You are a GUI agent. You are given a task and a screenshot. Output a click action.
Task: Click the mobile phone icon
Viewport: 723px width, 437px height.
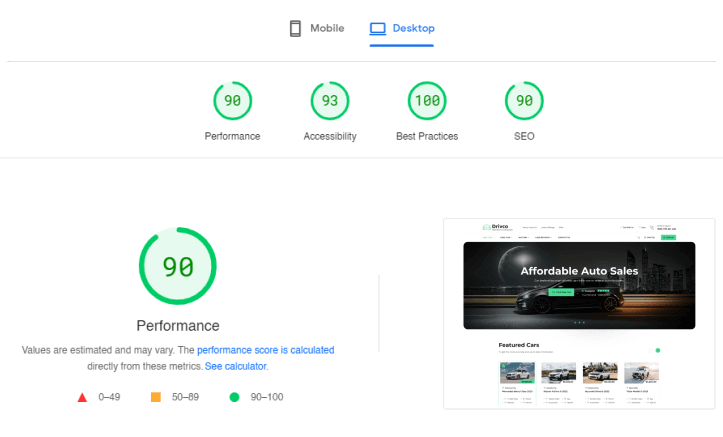(x=295, y=29)
